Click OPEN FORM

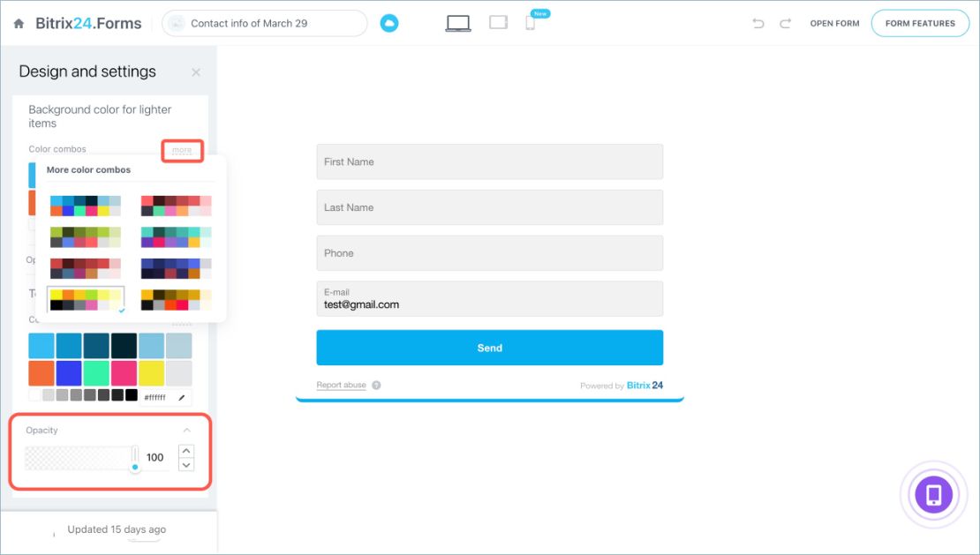(834, 24)
